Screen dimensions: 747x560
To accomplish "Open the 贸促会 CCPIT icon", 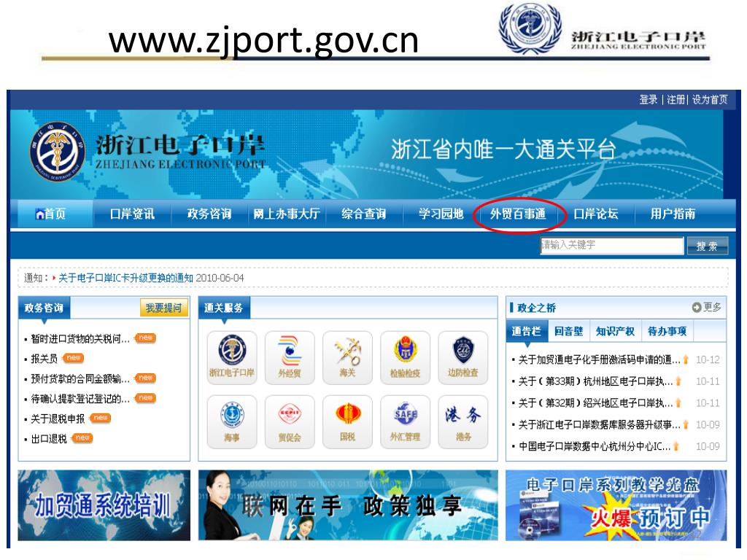I will (290, 422).
